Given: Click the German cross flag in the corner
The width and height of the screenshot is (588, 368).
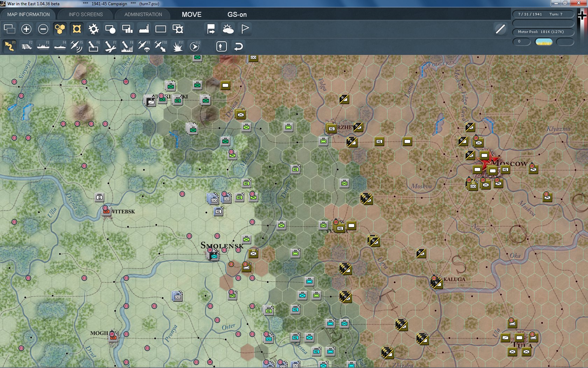Looking at the screenshot, I should coord(582,15).
